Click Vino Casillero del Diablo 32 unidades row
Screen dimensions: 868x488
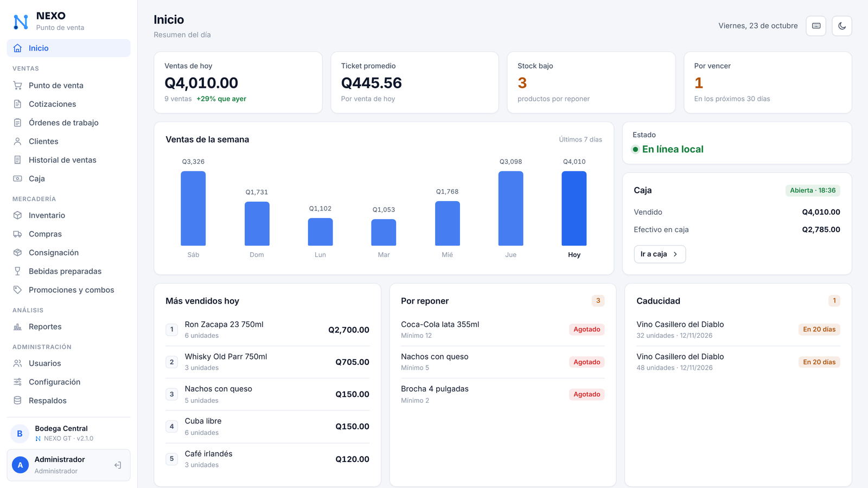(x=738, y=330)
